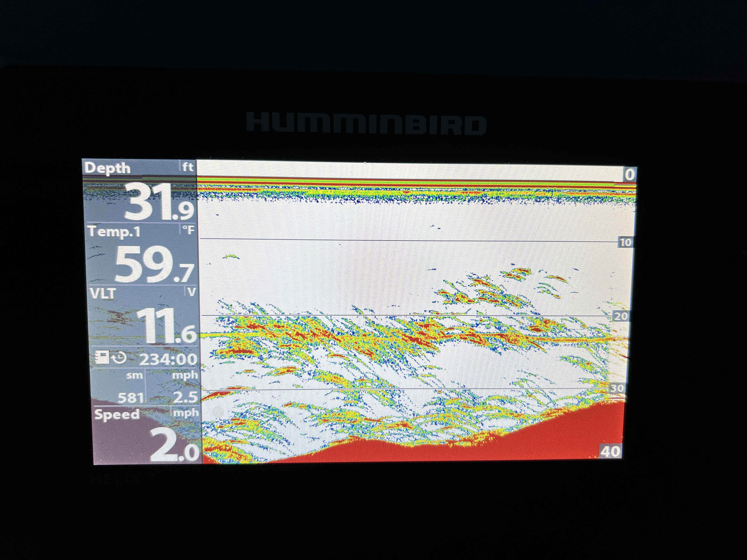Image resolution: width=747 pixels, height=560 pixels.
Task: Tap the VLT voltage label
Action: click(103, 293)
